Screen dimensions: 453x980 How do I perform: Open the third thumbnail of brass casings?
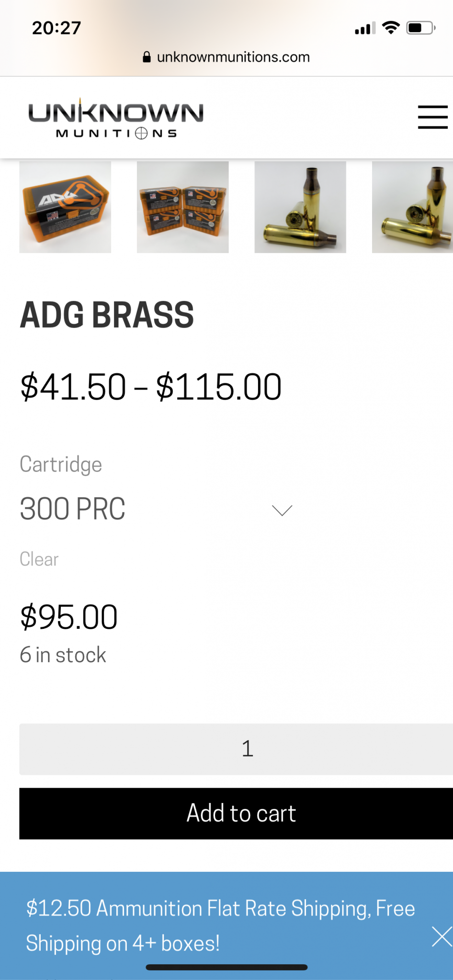tap(300, 207)
